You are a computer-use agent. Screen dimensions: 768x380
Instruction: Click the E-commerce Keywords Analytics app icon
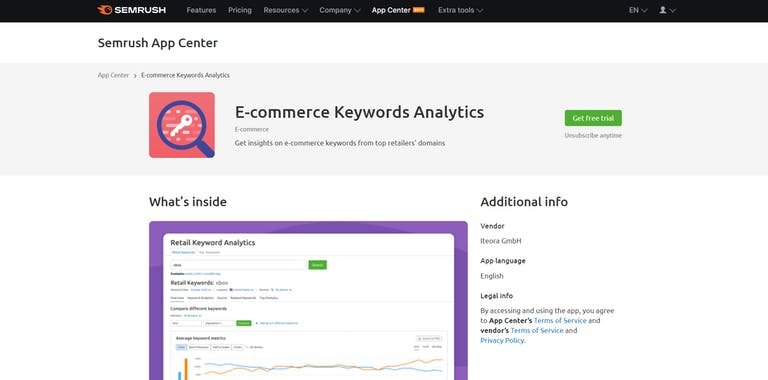pos(182,125)
